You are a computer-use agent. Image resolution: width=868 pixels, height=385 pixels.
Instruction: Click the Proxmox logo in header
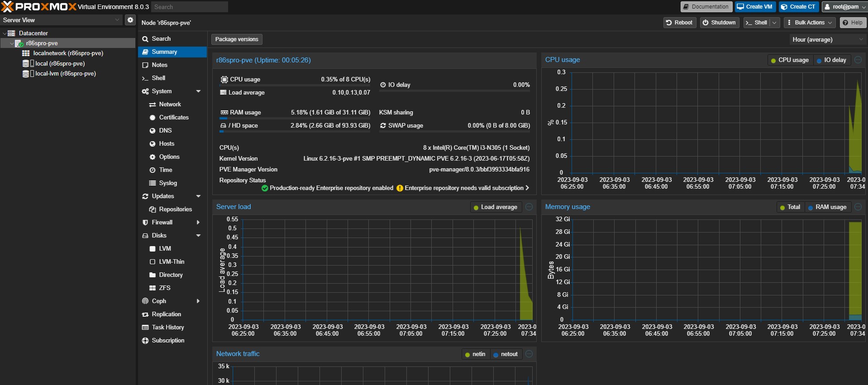click(x=38, y=7)
